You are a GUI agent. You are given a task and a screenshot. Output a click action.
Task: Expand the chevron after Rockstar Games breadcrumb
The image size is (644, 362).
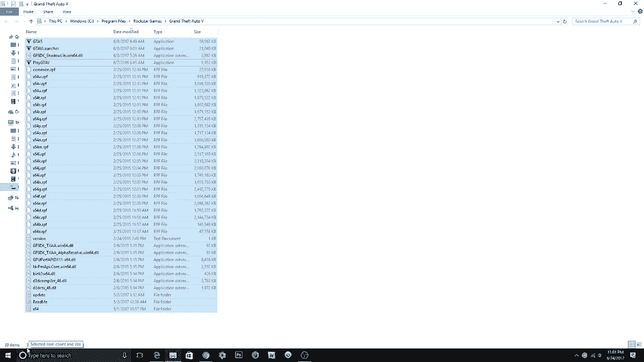pos(166,21)
